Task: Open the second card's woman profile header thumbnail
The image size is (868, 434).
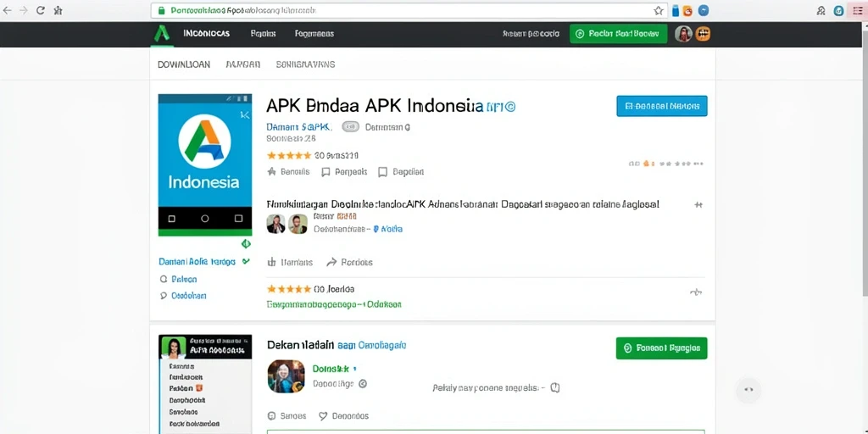Action: [205, 347]
